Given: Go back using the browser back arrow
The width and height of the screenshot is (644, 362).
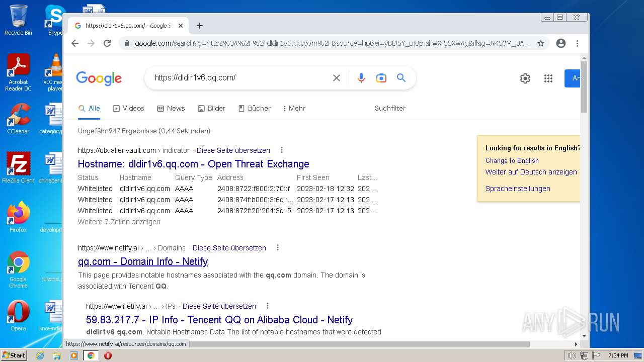Looking at the screenshot, I should pos(75,43).
